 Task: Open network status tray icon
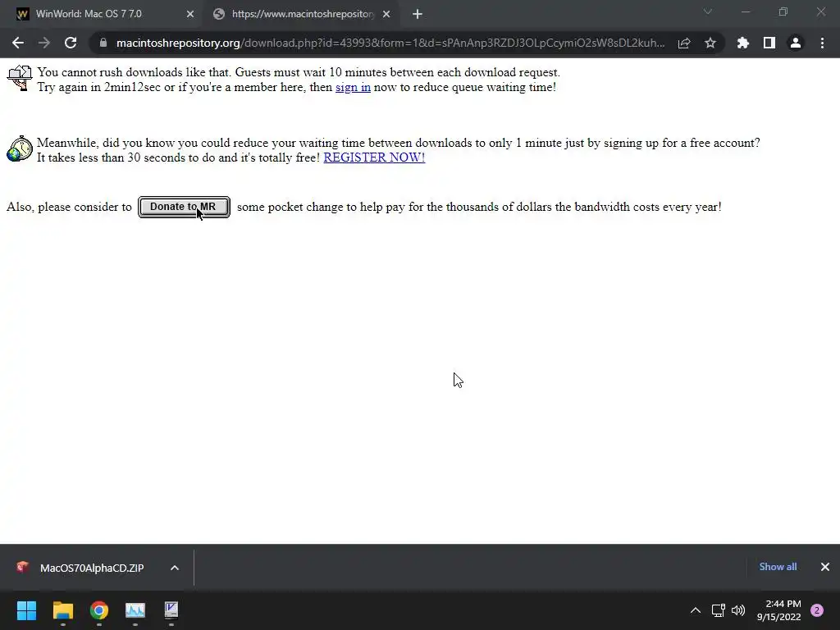[x=718, y=610]
